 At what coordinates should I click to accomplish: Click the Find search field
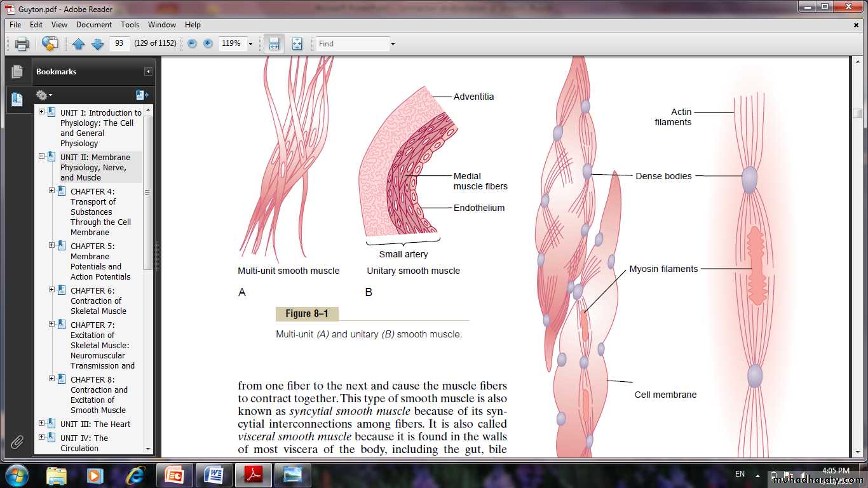tap(353, 44)
